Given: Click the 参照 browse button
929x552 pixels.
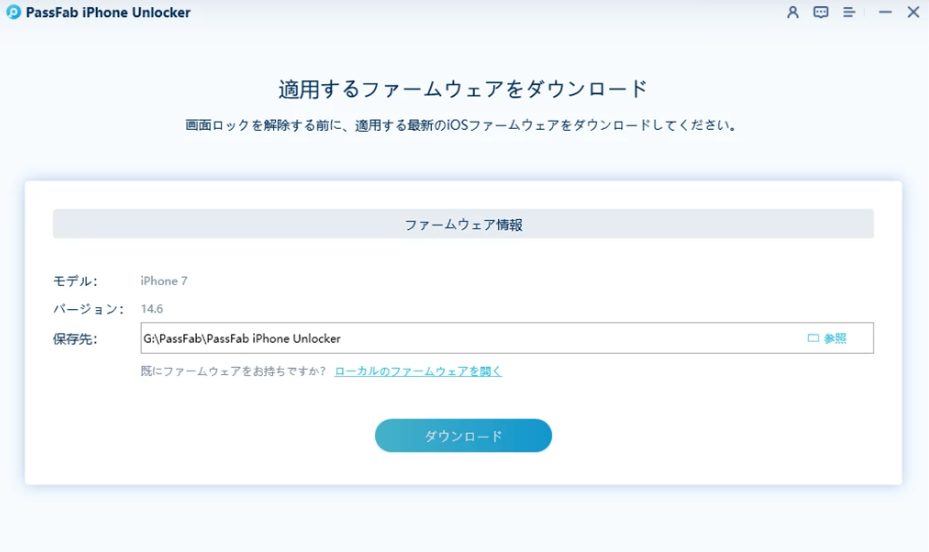Looking at the screenshot, I should click(827, 338).
